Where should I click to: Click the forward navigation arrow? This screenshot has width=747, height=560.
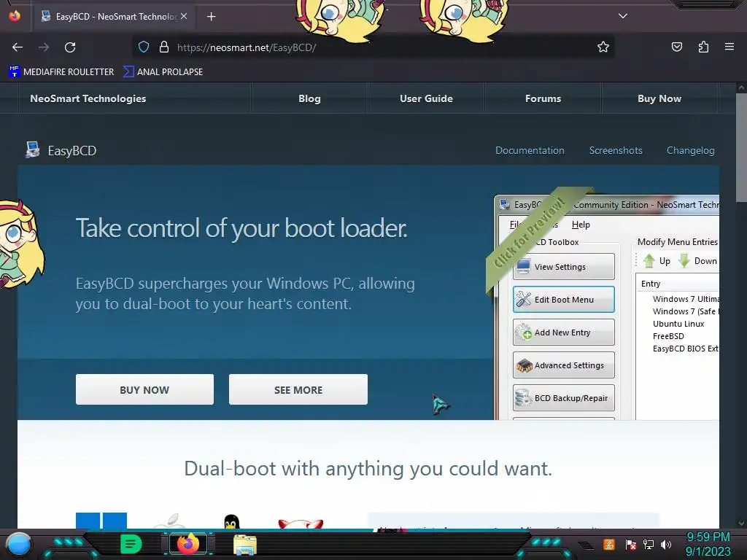point(44,47)
